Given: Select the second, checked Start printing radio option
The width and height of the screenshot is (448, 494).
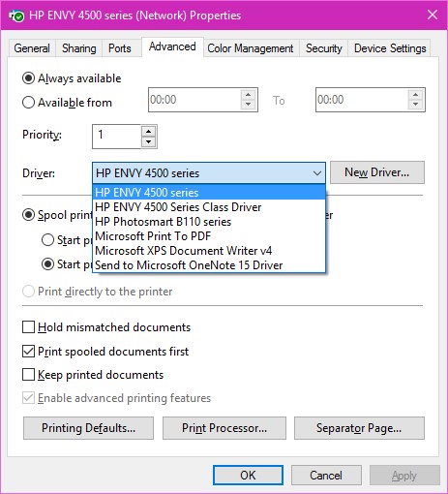Looking at the screenshot, I should tap(47, 264).
